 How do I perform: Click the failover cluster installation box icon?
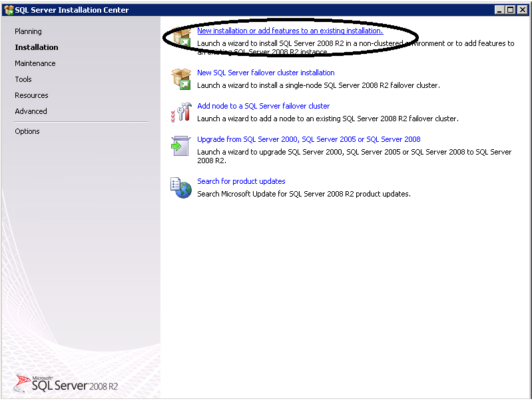tap(181, 79)
